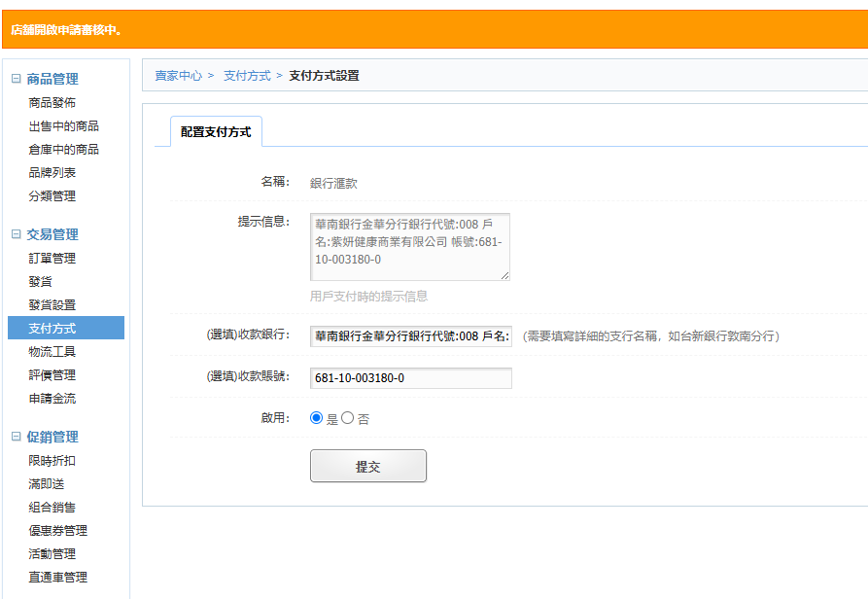This screenshot has width=868, height=599.
Task: Navigate to 優惠券管理 in sidebar
Action: [58, 531]
